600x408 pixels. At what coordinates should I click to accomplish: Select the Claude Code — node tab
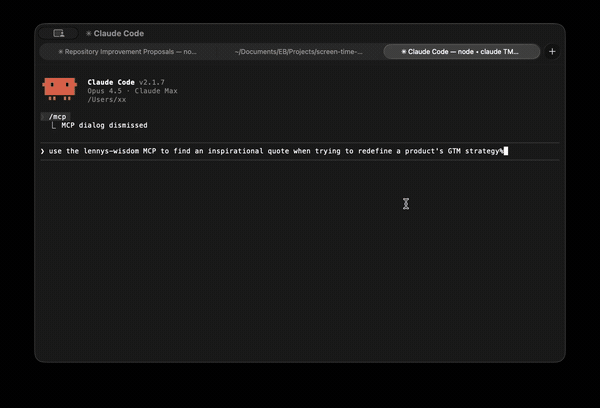(x=461, y=52)
